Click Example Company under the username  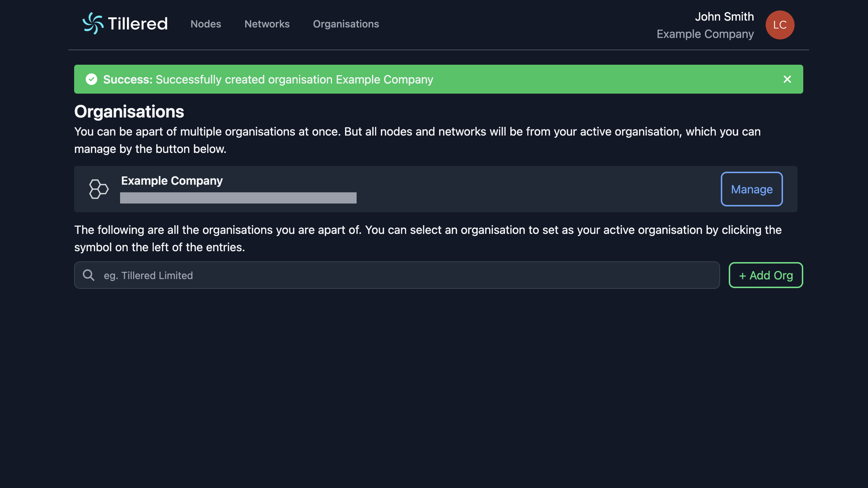click(705, 34)
